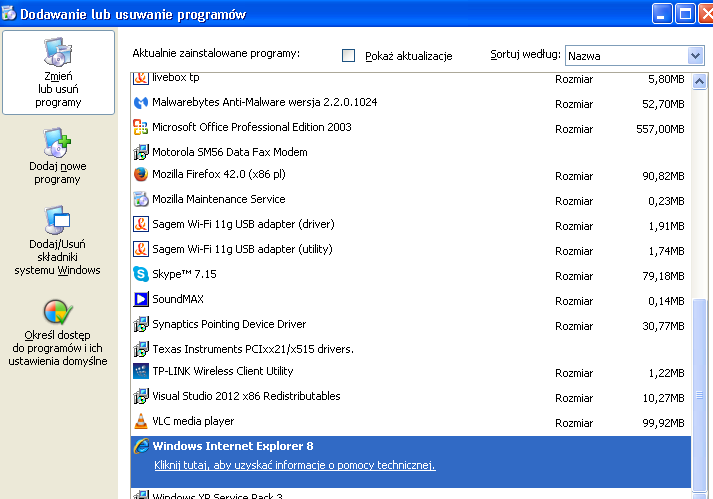
Task: Click the scrollbar up arrow
Action: 699,81
